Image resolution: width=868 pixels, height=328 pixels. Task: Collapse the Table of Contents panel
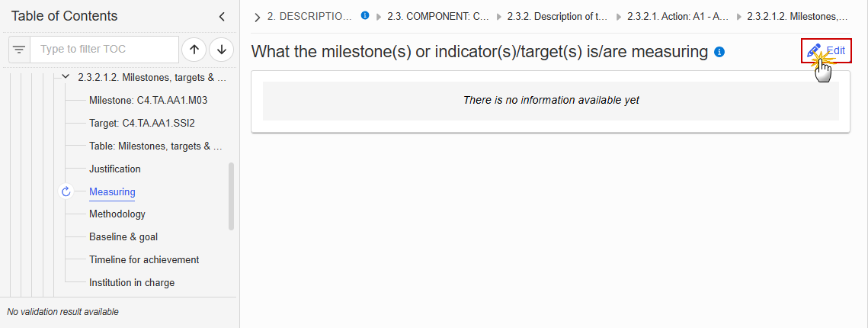click(x=222, y=17)
